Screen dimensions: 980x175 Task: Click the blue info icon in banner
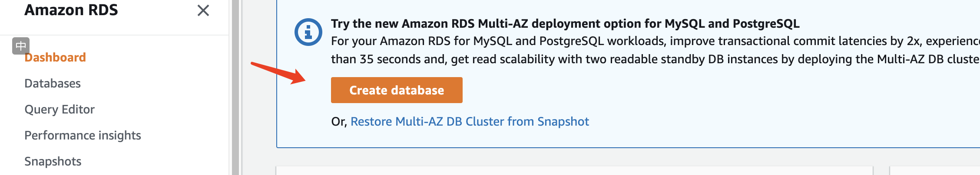[x=308, y=32]
